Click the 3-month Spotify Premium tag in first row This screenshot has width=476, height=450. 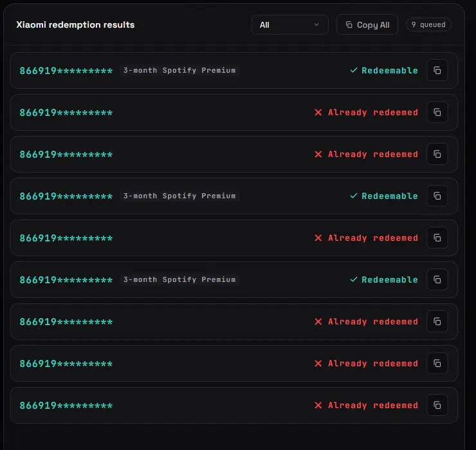pos(179,70)
